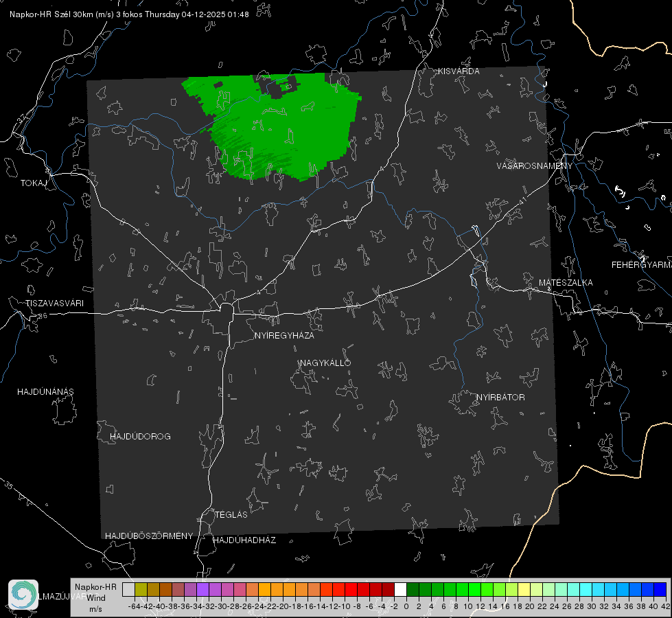Click the 'NYÍRBÁTOR' city label
Image resolution: width=672 pixels, height=618 pixels.
point(500,397)
